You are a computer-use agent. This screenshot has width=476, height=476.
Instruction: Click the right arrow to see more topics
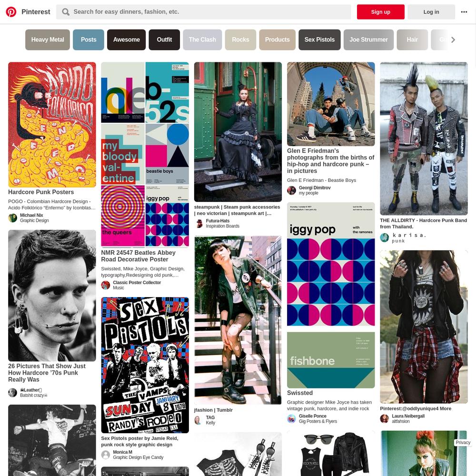pyautogui.click(x=453, y=40)
